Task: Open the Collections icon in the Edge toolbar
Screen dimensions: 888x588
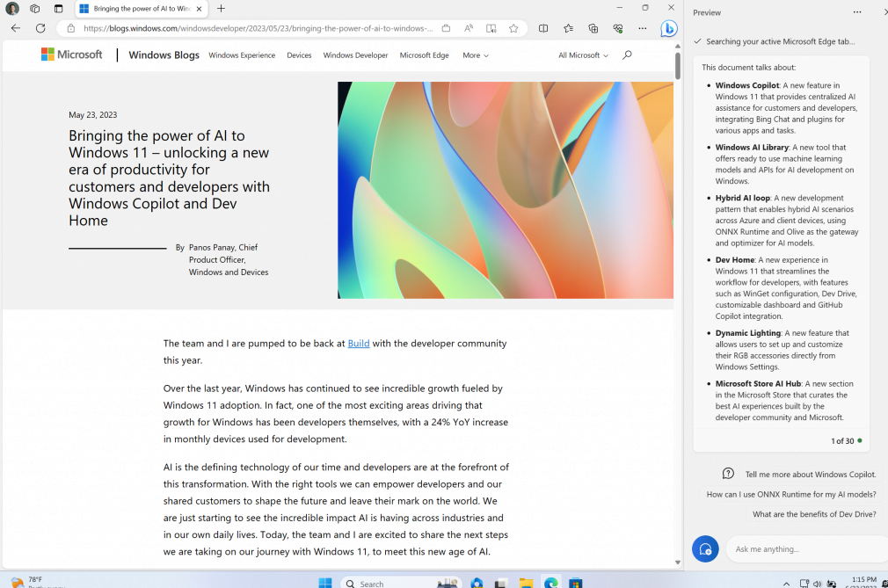Action: click(593, 28)
